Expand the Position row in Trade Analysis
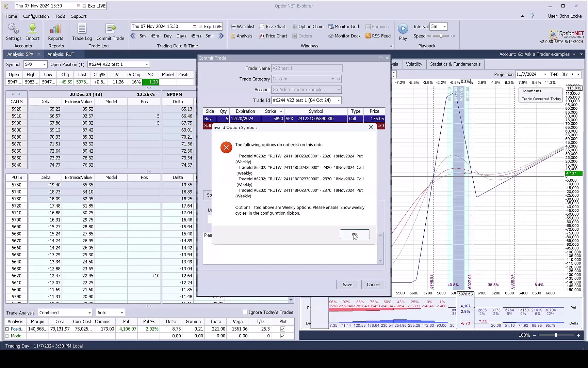Screen dimensions: 588x368 7,329
